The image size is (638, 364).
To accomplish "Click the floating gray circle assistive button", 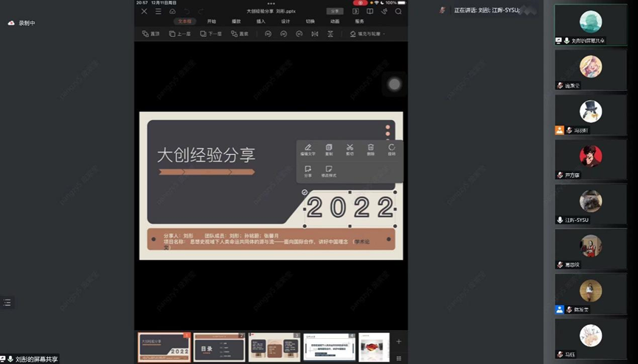I will click(x=395, y=85).
